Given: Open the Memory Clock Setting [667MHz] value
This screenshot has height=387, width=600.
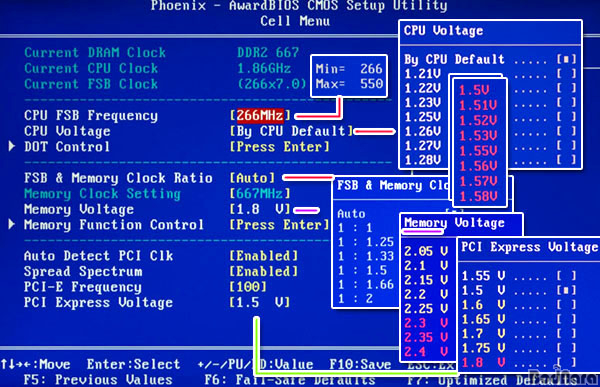Looking at the screenshot, I should (260, 194).
